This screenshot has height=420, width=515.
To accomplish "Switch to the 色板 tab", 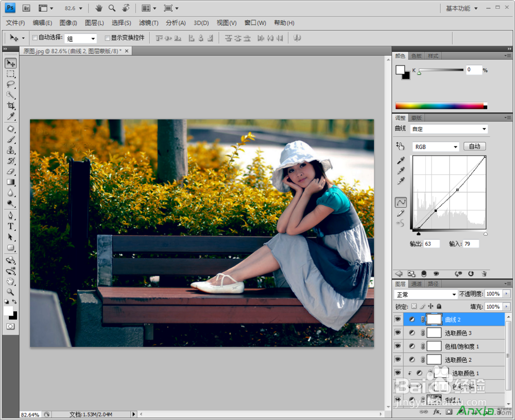I will tap(417, 56).
